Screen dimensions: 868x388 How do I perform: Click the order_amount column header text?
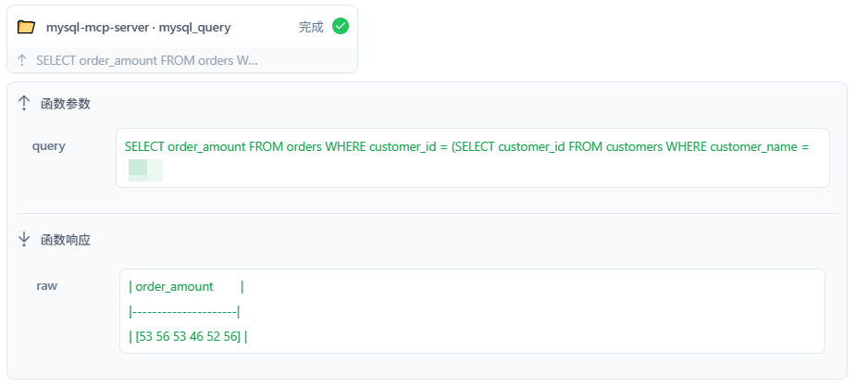click(174, 286)
